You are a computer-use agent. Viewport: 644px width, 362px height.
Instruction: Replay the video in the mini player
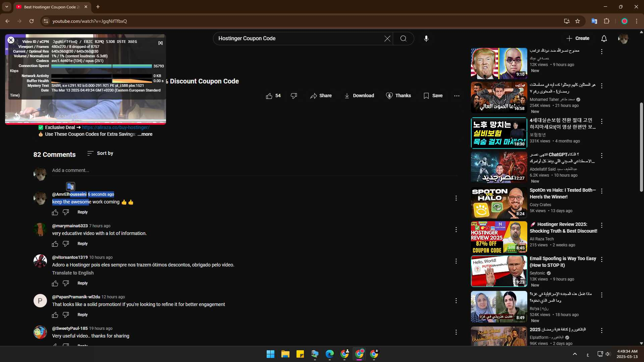click(x=16, y=116)
